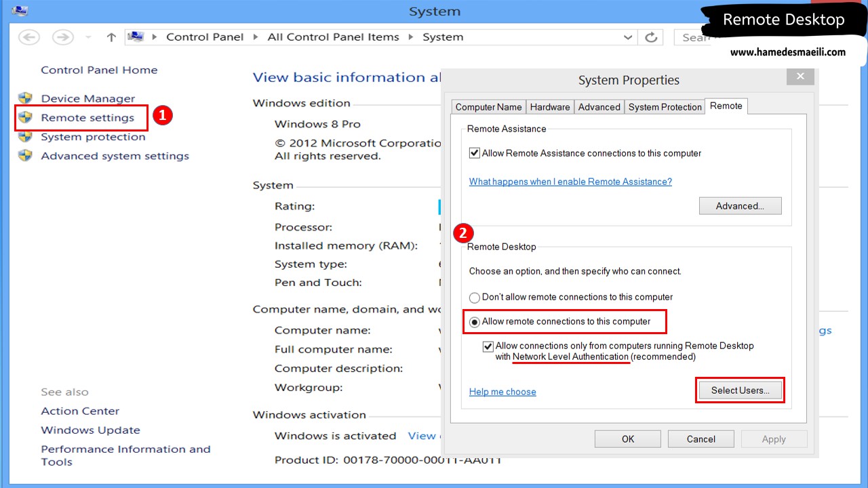Image resolution: width=868 pixels, height=488 pixels.
Task: Click the Forward arrow in System window
Action: point(62,37)
